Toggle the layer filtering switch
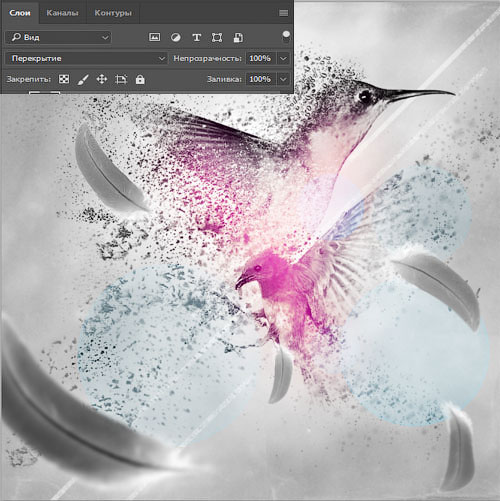Viewport: 500px width, 501px height. pos(286,37)
